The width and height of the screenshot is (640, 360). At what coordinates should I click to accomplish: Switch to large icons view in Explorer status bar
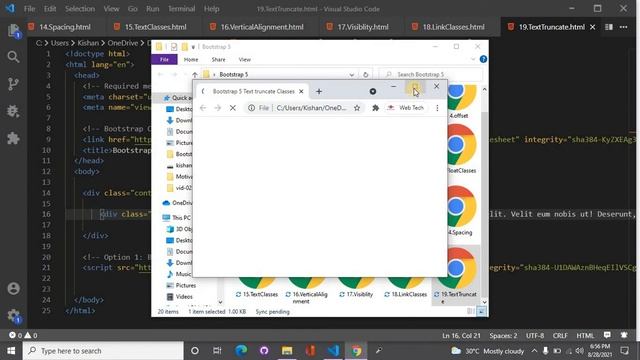pos(482,311)
